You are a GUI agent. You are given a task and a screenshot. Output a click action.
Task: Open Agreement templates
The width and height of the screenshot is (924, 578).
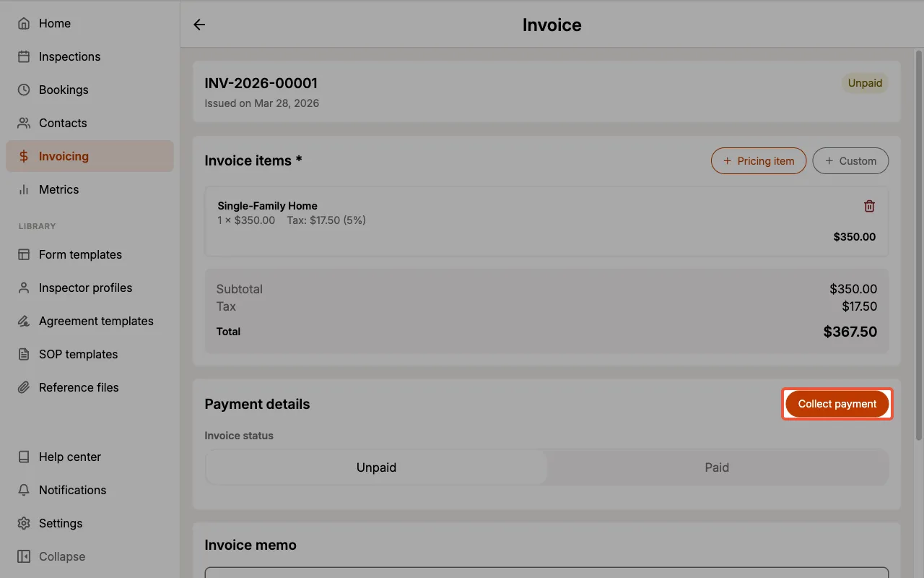click(90, 321)
